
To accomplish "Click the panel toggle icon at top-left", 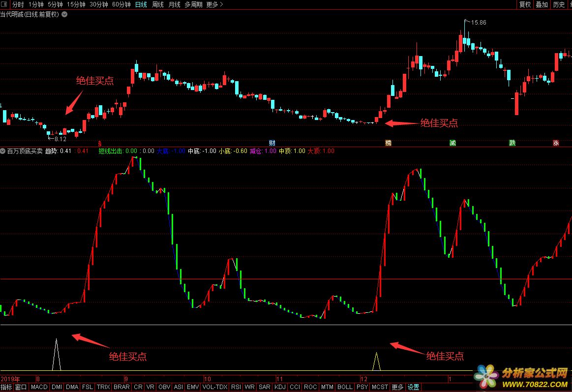I will [4, 5].
